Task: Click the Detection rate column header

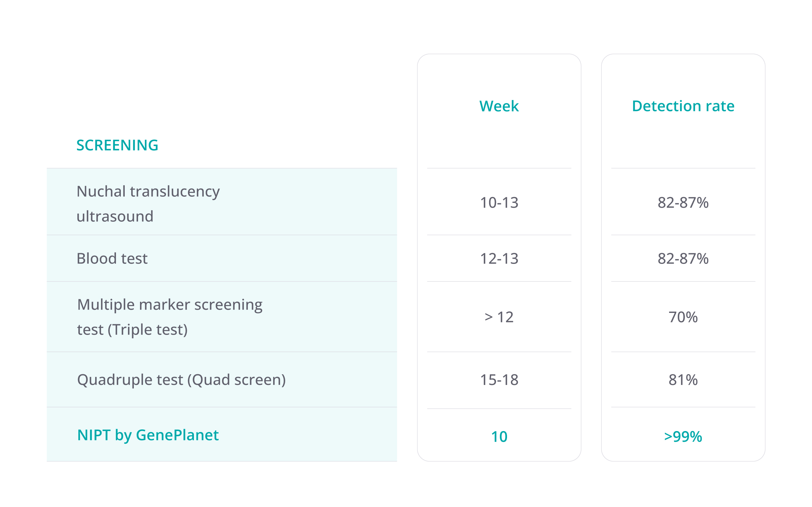Action: [683, 106]
